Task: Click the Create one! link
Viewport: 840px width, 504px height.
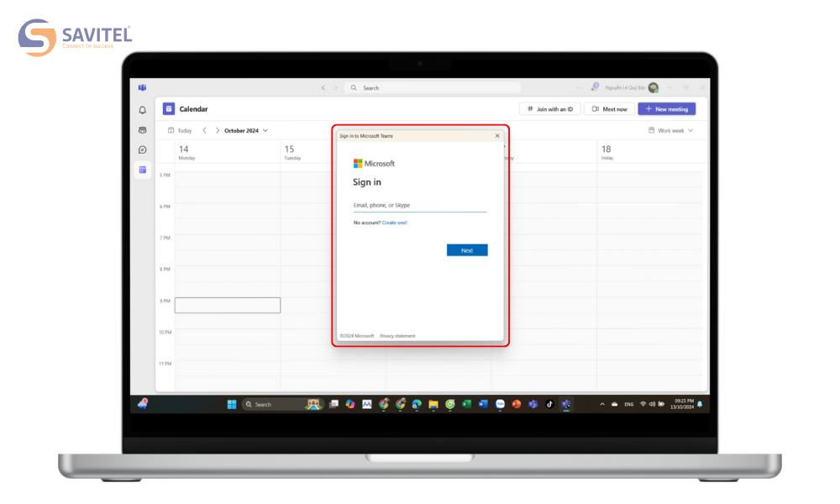Action: (x=394, y=223)
